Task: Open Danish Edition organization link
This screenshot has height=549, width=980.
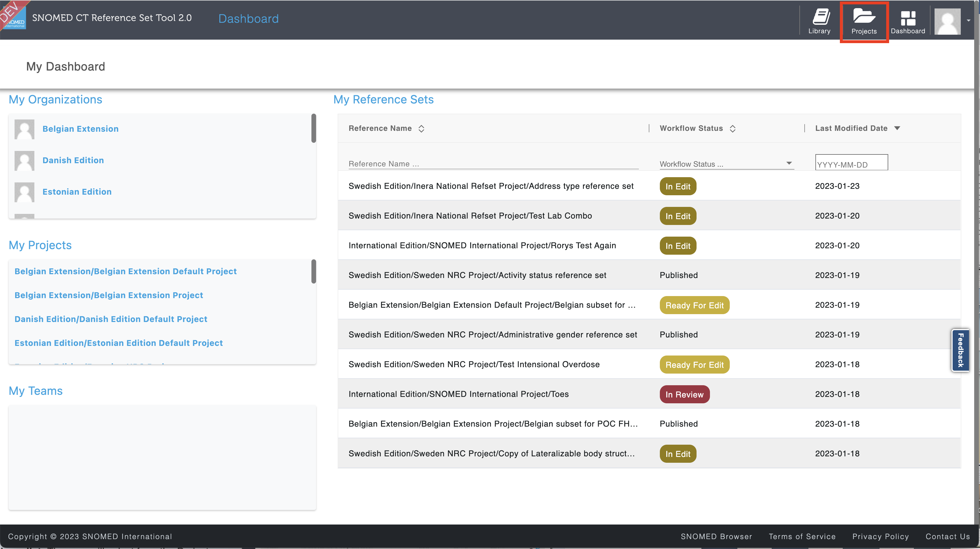Action: coord(73,160)
